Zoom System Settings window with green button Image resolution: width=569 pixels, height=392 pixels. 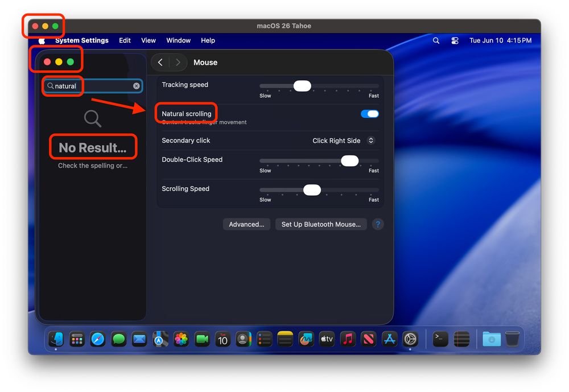(x=71, y=61)
